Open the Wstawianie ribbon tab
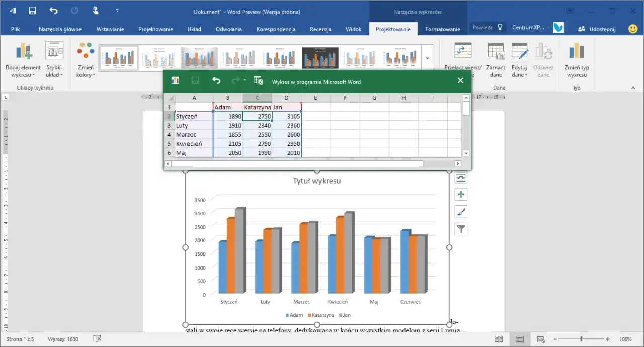Screen dimensions: 644x347 tap(110, 29)
